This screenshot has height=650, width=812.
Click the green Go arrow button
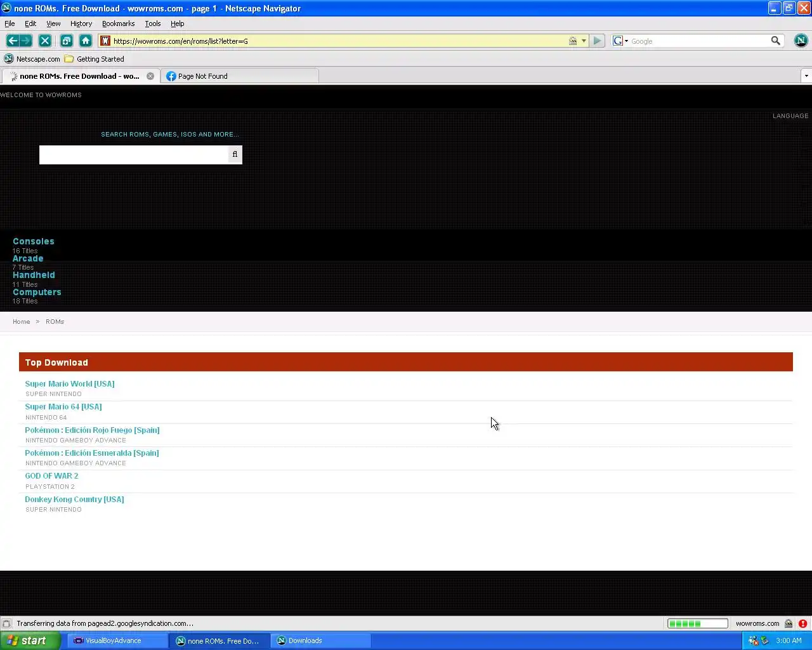(597, 41)
